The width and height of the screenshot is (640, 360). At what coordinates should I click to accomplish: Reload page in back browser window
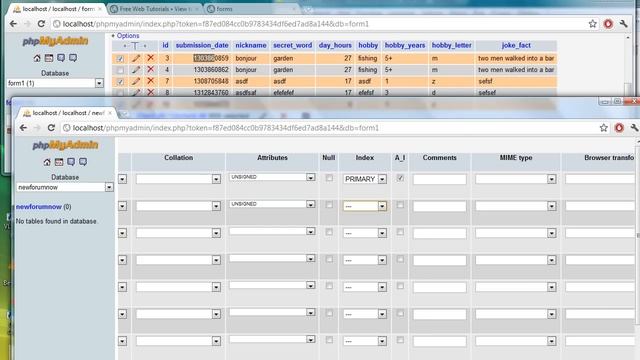coord(41,24)
